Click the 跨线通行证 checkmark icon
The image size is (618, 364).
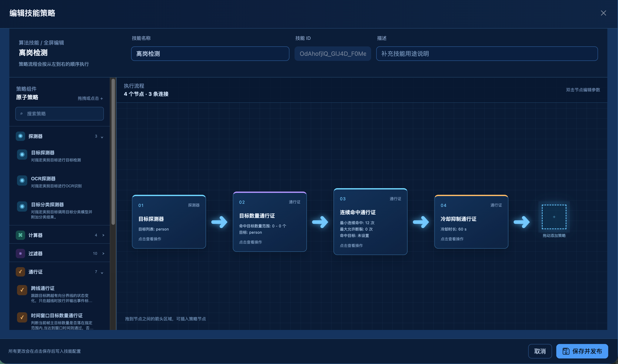[x=22, y=290]
